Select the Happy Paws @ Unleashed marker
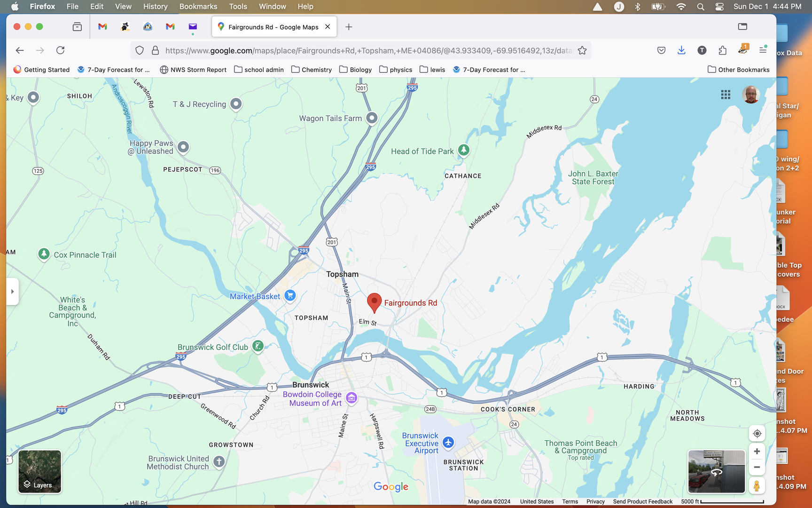The image size is (812, 508). pos(183,147)
